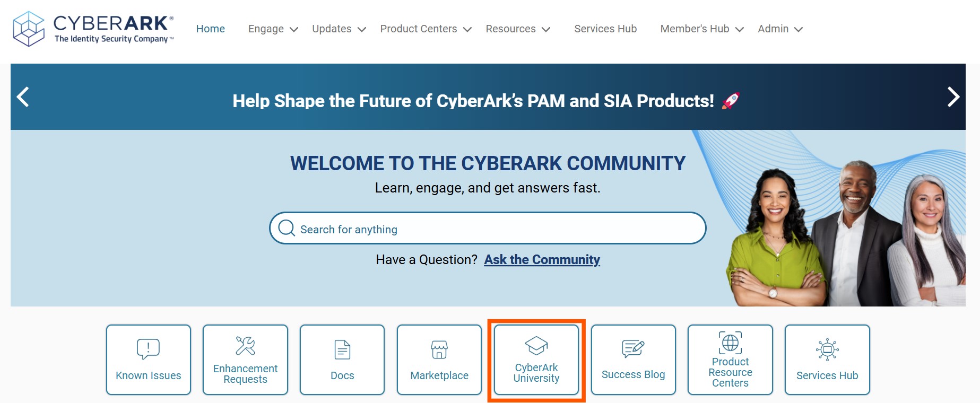
Task: Show next banner slide arrow
Action: click(x=953, y=97)
